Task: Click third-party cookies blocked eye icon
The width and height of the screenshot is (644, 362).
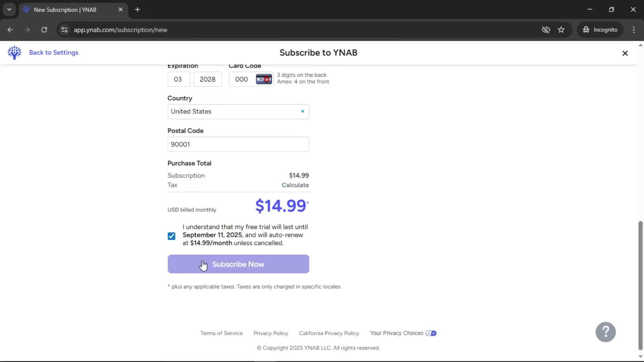Action: pyautogui.click(x=546, y=30)
